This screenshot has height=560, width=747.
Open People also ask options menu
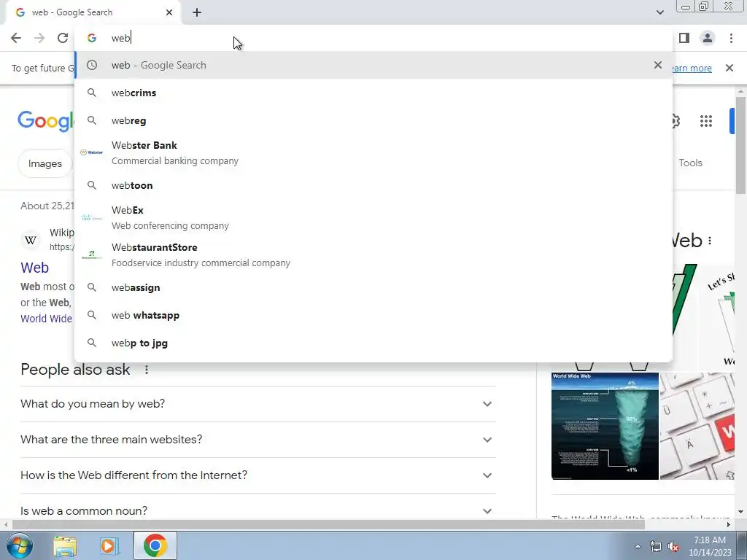(x=147, y=370)
